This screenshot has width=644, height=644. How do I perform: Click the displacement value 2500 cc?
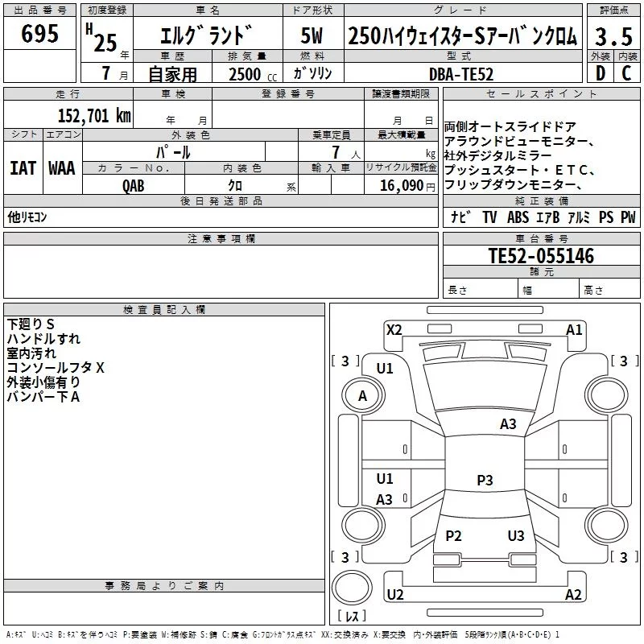click(x=253, y=74)
